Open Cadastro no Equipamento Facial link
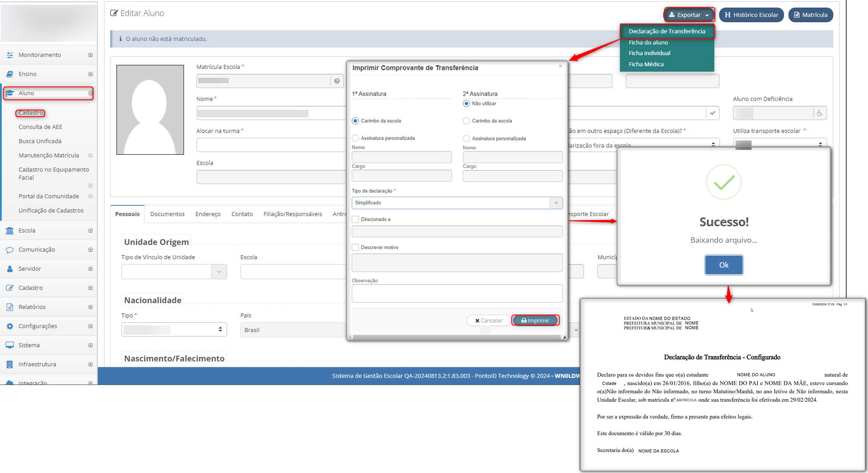The width and height of the screenshot is (868, 473). pos(54,174)
